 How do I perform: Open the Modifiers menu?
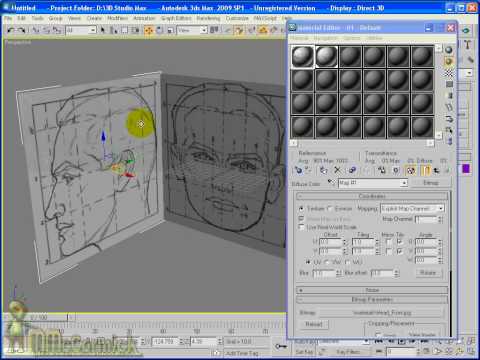(118, 18)
